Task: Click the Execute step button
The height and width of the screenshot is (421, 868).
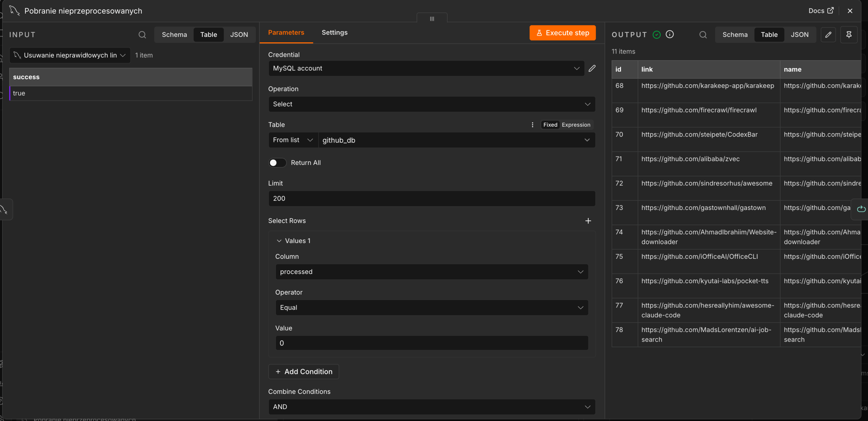Action: pos(563,33)
